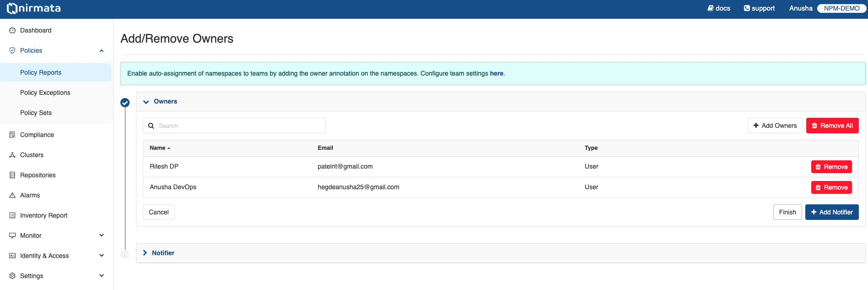Click the Add Notifier button
Screen dimensions: 868x290
tap(832, 212)
